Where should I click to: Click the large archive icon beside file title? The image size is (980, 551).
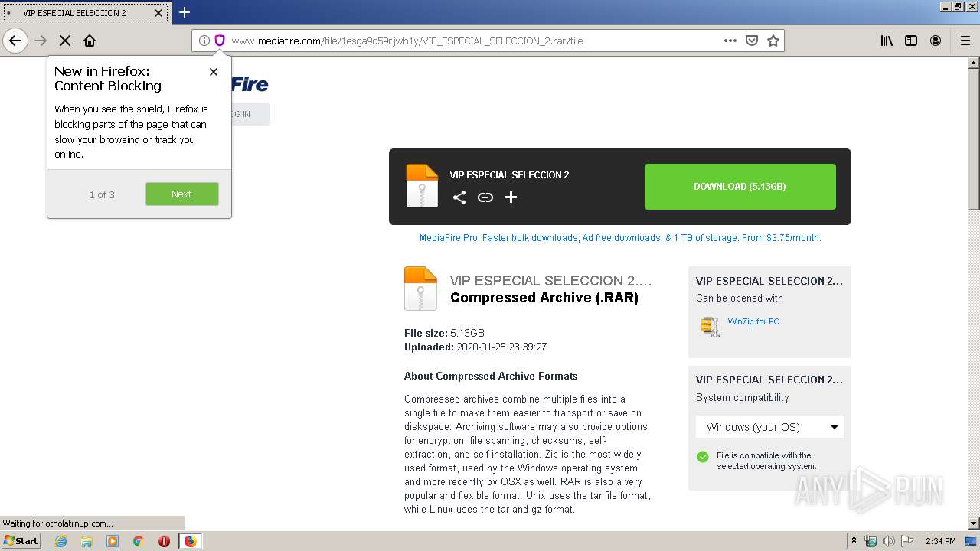pyautogui.click(x=420, y=289)
